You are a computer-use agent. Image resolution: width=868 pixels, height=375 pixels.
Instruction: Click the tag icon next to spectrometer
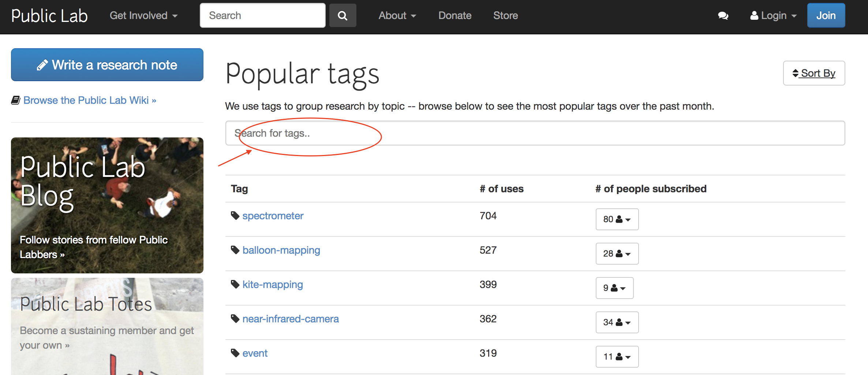click(235, 216)
